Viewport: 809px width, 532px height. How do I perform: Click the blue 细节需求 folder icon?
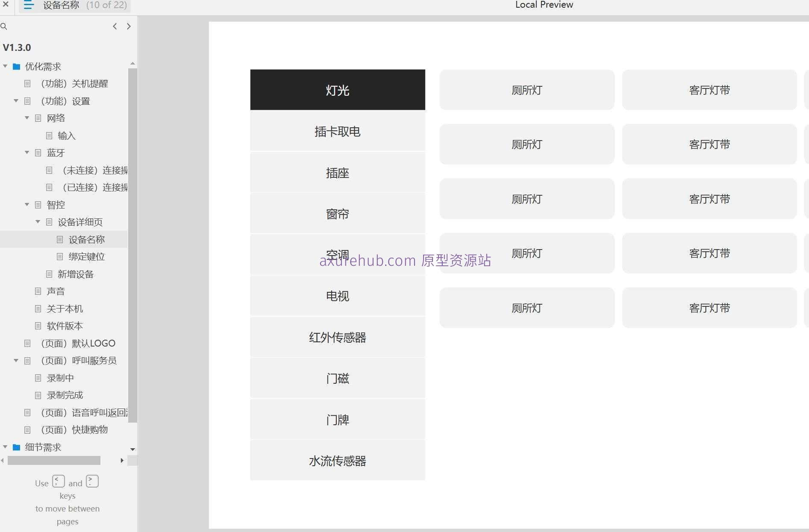(17, 447)
